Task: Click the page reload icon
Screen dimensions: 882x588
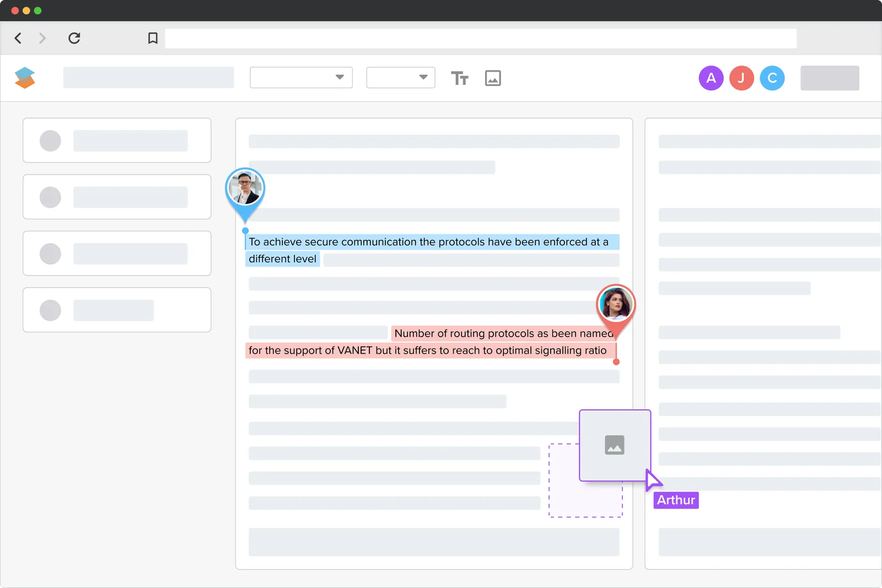Action: click(x=74, y=38)
